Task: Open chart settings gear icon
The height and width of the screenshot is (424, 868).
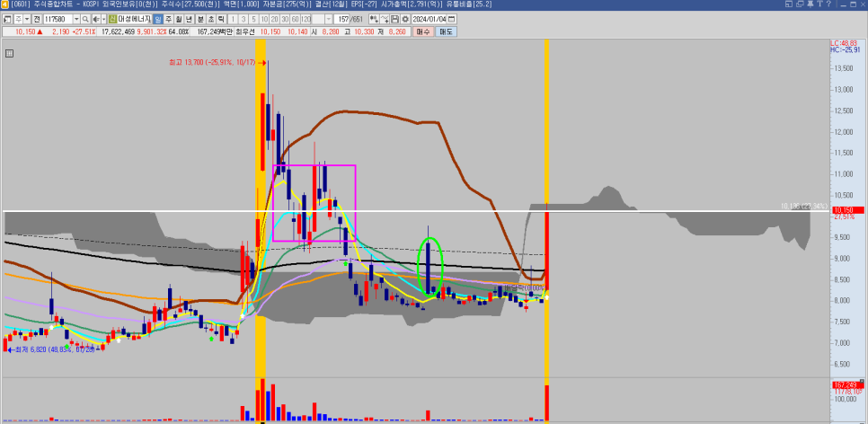Action: click(405, 19)
